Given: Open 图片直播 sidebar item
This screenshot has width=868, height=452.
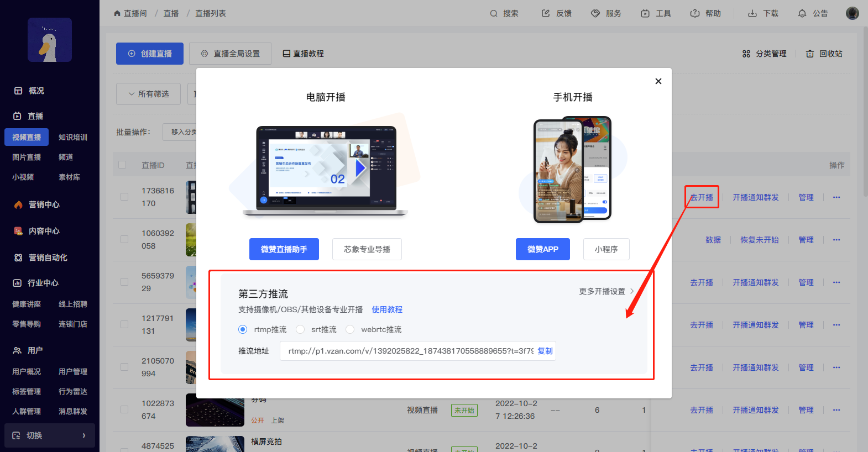Looking at the screenshot, I should point(27,157).
